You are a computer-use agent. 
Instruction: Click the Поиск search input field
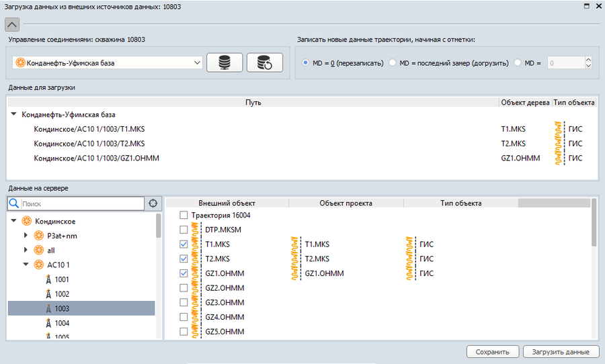coord(81,203)
